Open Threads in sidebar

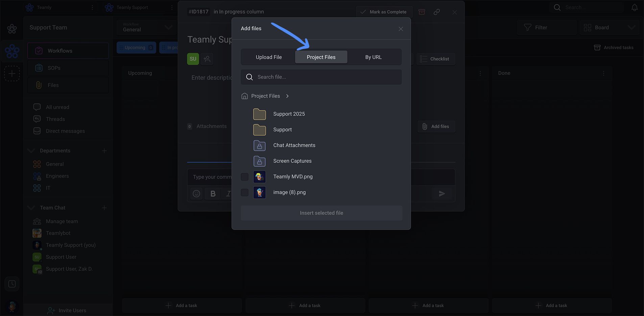(x=55, y=119)
